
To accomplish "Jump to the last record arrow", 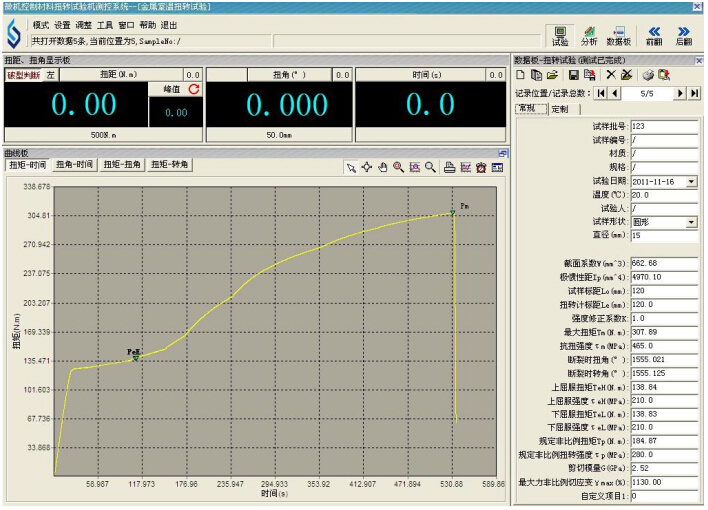I will (695, 93).
